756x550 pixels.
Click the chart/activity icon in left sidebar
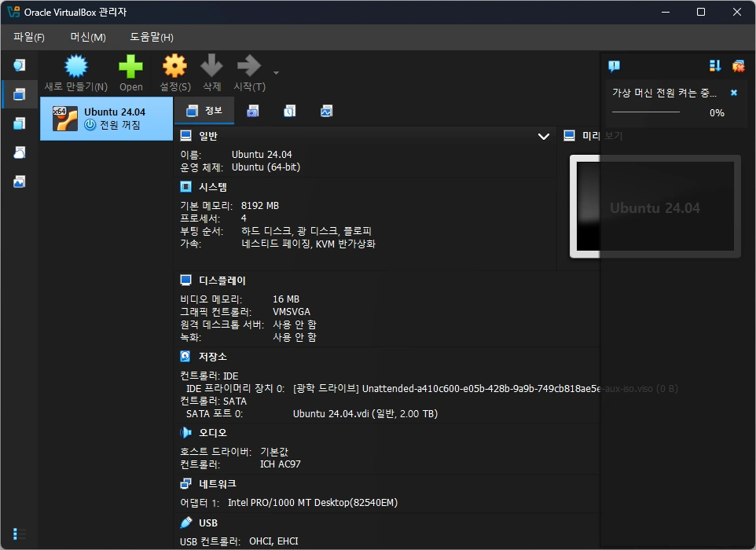pyautogui.click(x=20, y=181)
